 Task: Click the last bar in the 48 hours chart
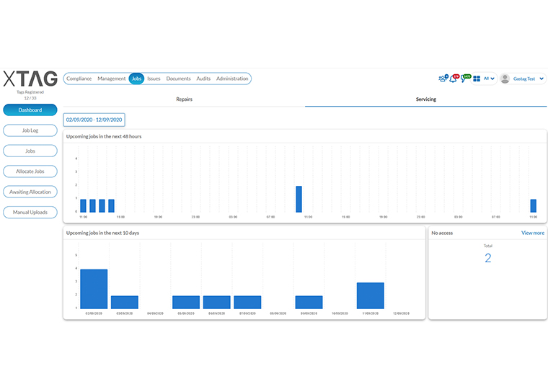(534, 206)
